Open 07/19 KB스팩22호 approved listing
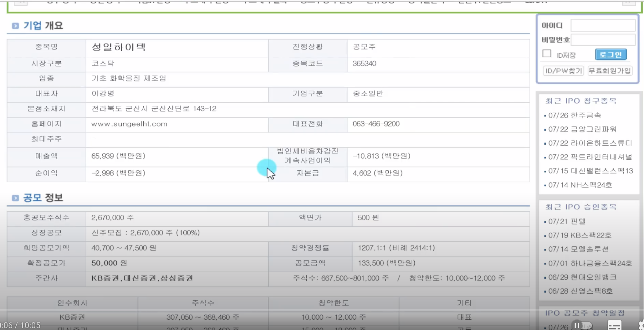This screenshot has height=330, width=644. (580, 235)
